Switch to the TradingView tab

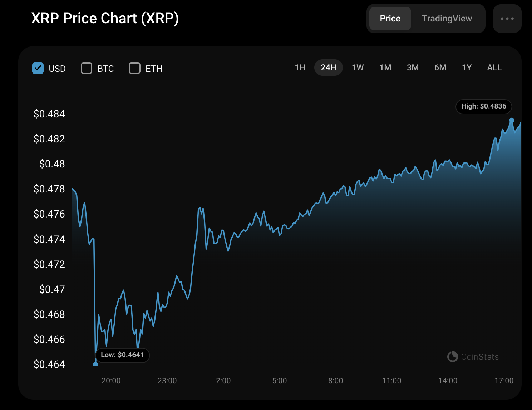click(447, 19)
